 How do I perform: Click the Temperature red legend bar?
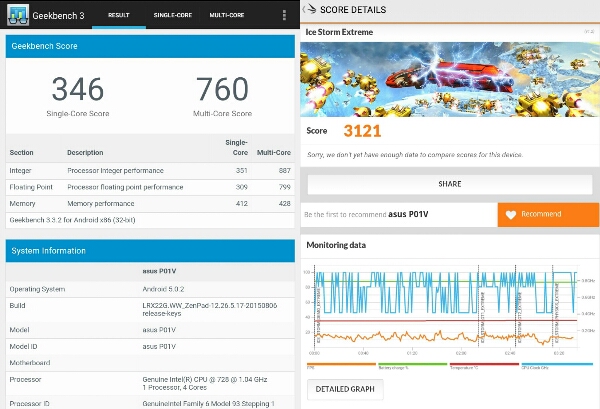(x=484, y=364)
